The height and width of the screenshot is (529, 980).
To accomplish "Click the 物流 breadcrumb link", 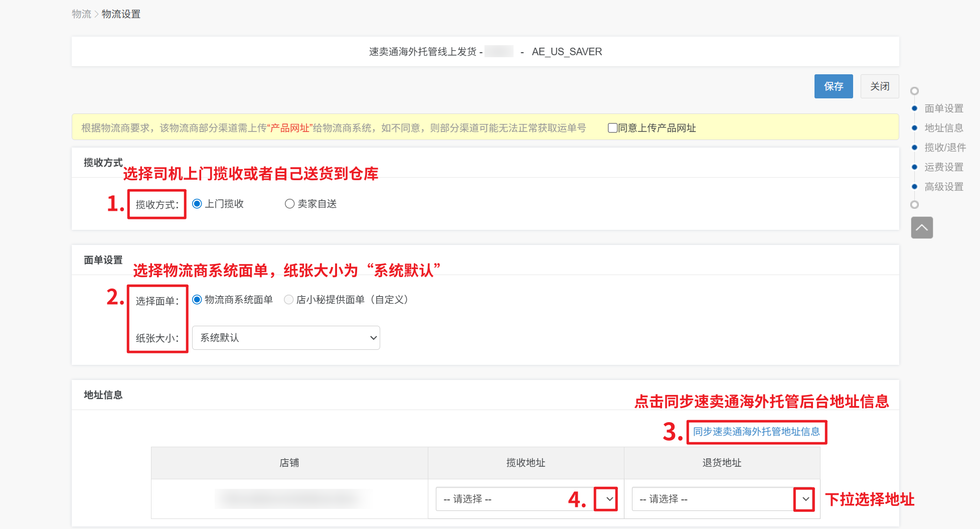I will 81,14.
